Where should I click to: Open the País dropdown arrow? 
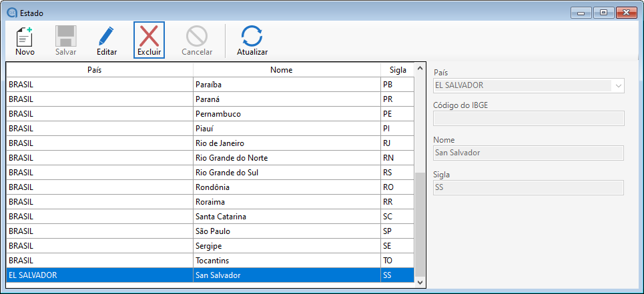pos(618,85)
